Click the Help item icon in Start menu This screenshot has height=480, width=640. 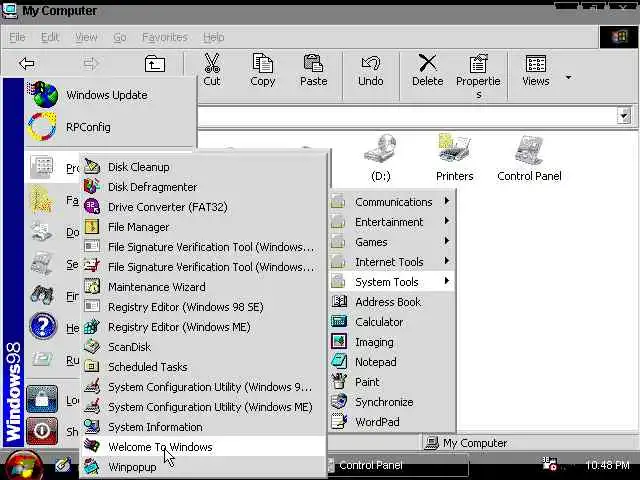tap(42, 326)
